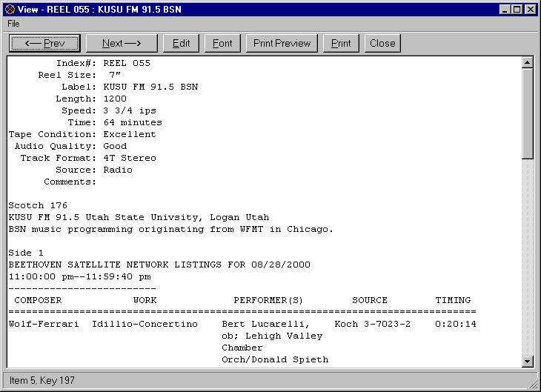Open the File menu
Screen dimensions: 541x392
[x=13, y=24]
